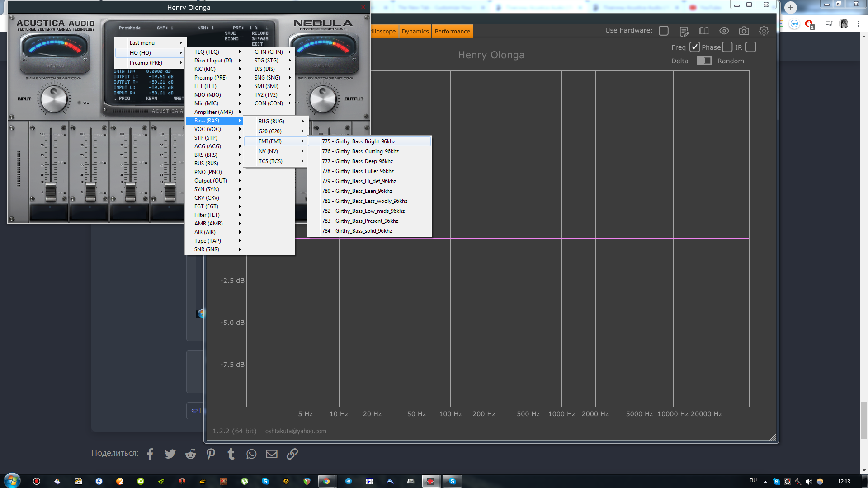This screenshot has height=488, width=868.
Task: Click the copy link share icon
Action: (292, 454)
